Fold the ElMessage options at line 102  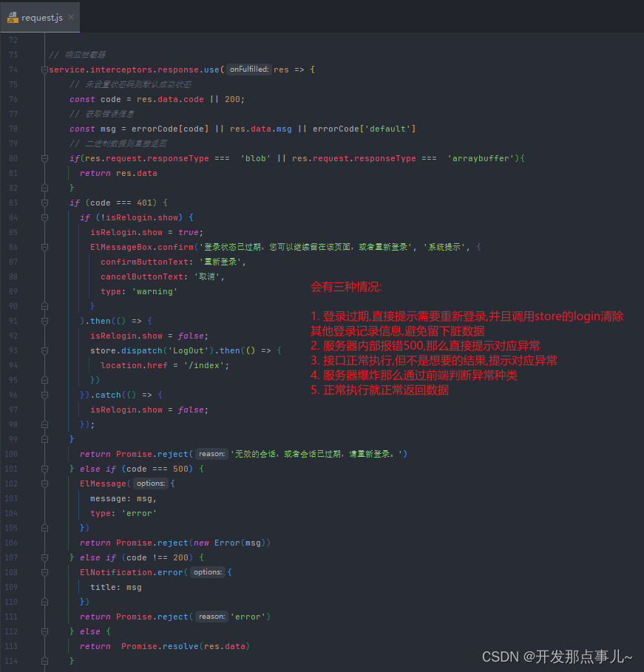coord(44,483)
